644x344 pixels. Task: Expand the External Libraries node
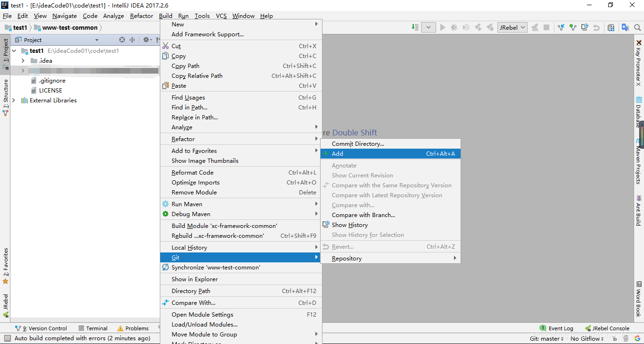tap(14, 100)
